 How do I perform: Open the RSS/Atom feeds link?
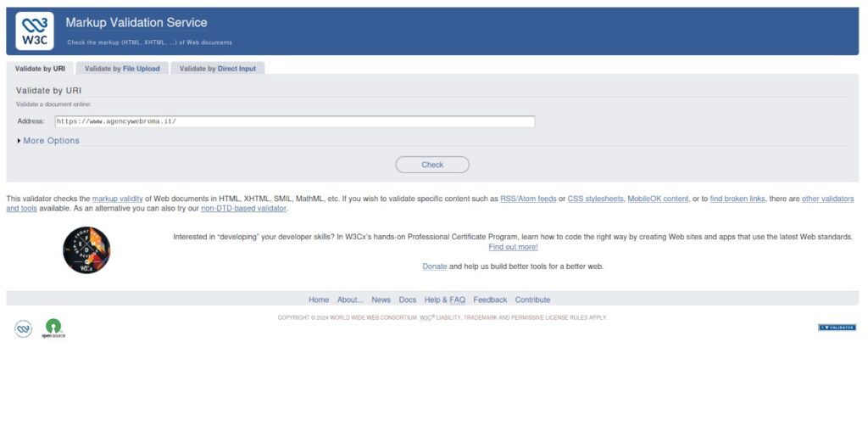tap(528, 199)
